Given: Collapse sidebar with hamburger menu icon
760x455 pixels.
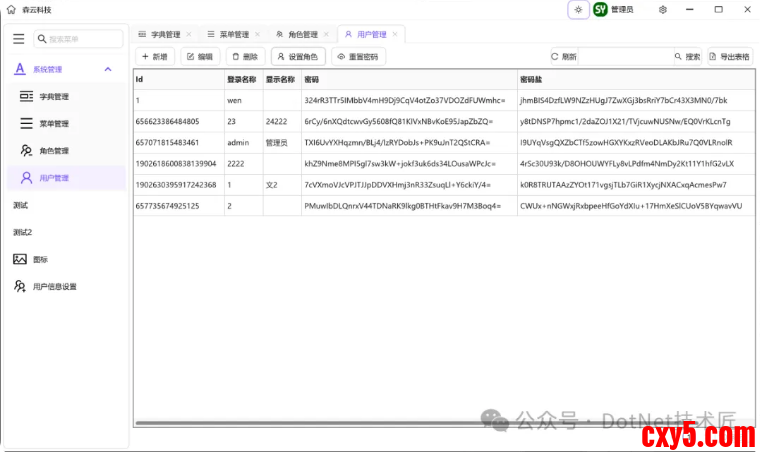Looking at the screenshot, I should click(x=18, y=39).
